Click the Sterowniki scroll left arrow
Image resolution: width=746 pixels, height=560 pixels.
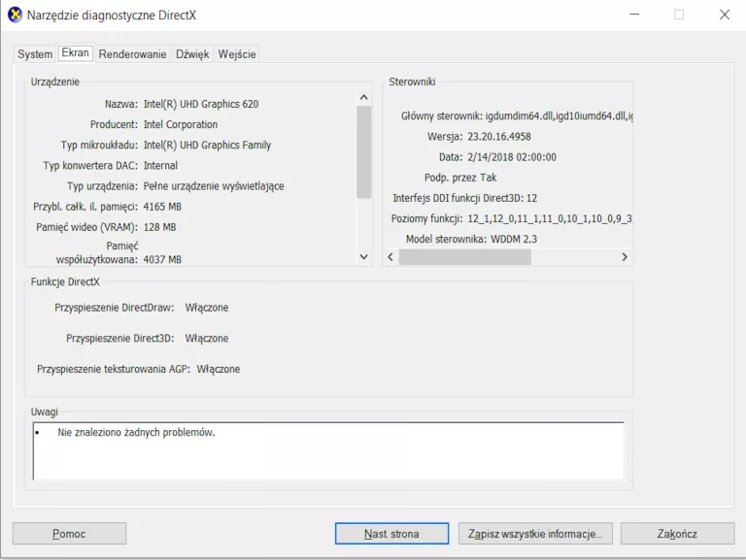390,257
